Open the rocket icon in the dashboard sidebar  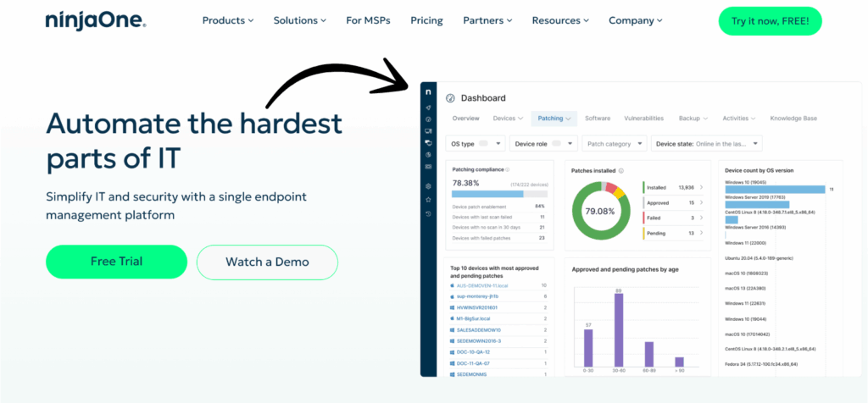coord(429,108)
